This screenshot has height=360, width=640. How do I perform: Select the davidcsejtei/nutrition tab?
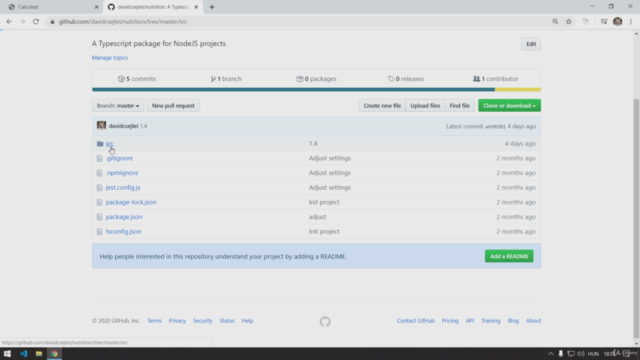tap(152, 7)
